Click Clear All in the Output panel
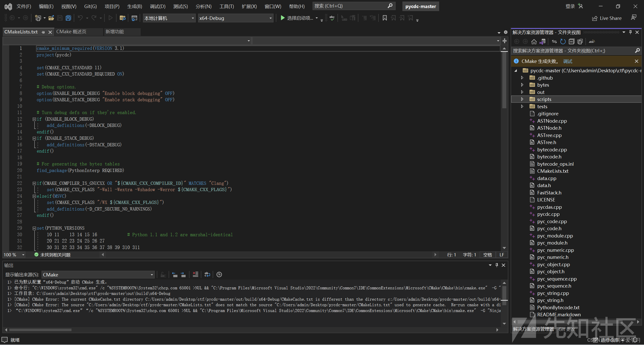Viewport: 644px width, 345px height. pos(196,274)
